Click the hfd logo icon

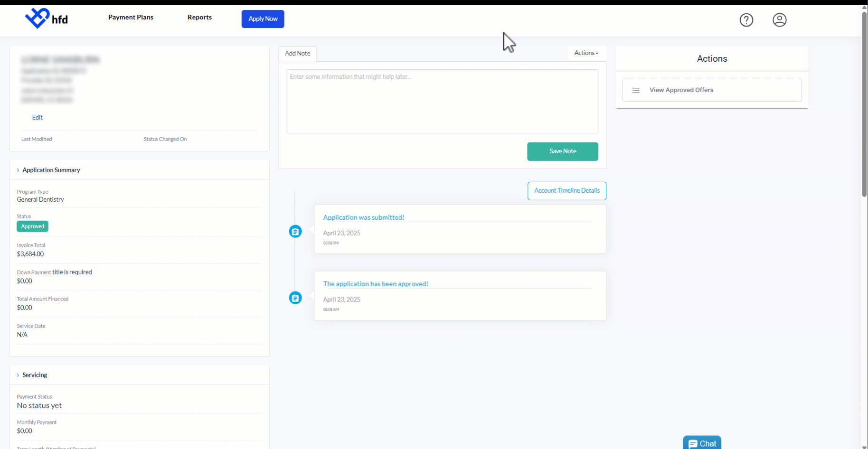point(38,19)
